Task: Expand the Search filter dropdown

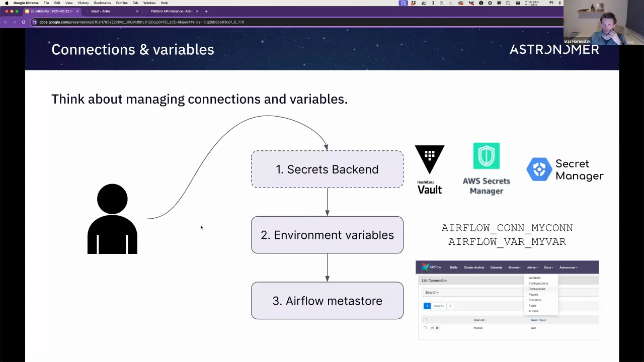Action: point(432,292)
